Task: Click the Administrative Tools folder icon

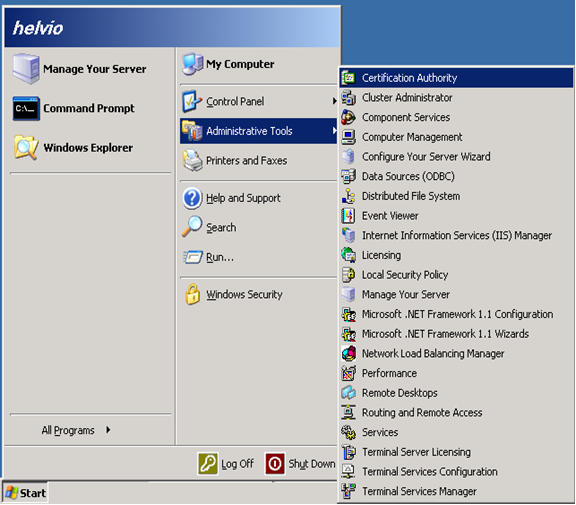Action: click(x=192, y=131)
